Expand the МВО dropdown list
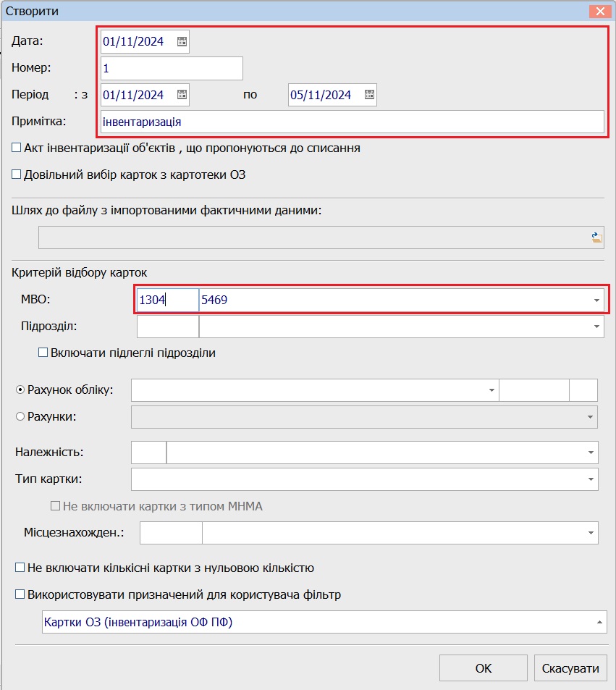The image size is (616, 690). [596, 300]
